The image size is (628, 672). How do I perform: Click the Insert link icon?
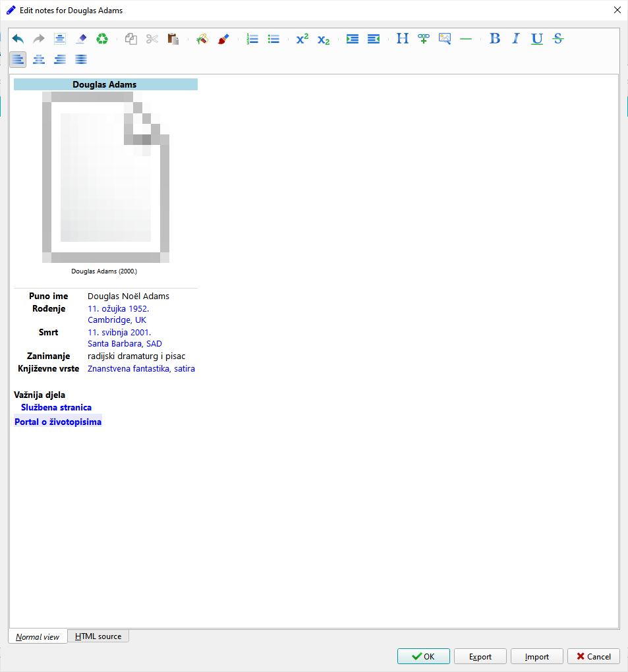424,39
